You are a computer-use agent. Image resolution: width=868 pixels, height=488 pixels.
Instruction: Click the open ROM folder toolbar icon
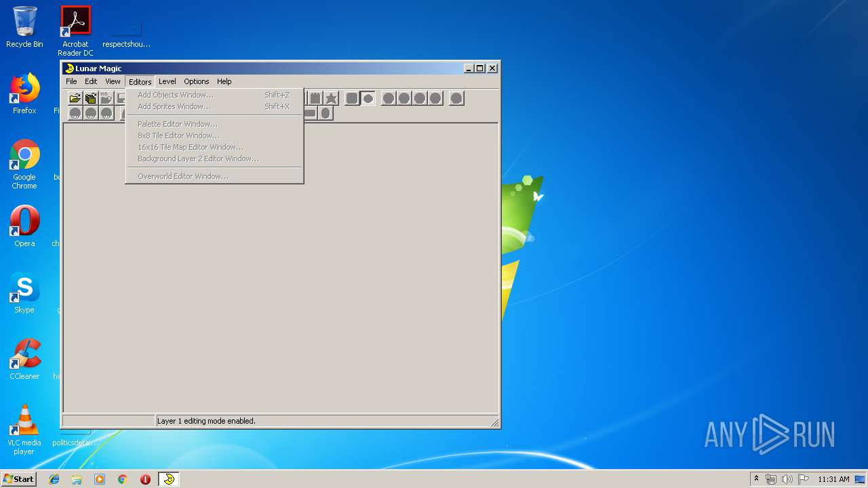[75, 98]
